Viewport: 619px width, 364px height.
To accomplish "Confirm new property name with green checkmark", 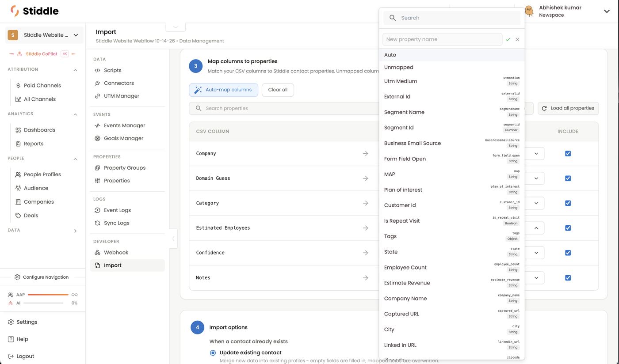I will 508,39.
